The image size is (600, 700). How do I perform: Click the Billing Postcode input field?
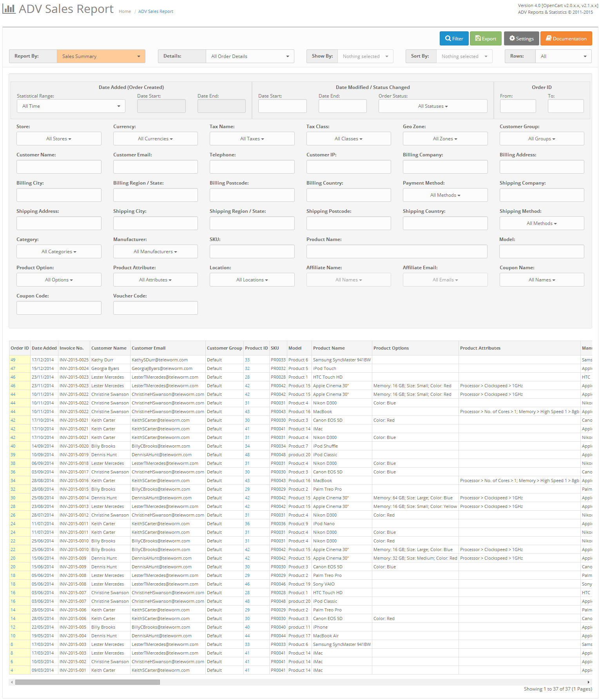coord(252,195)
